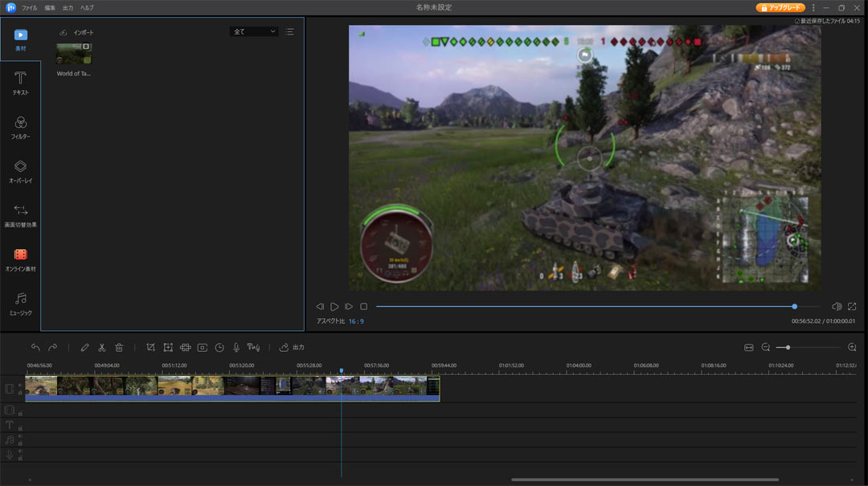This screenshot has height=486, width=868.
Task: Lock the overlay video track
Action: (20, 414)
